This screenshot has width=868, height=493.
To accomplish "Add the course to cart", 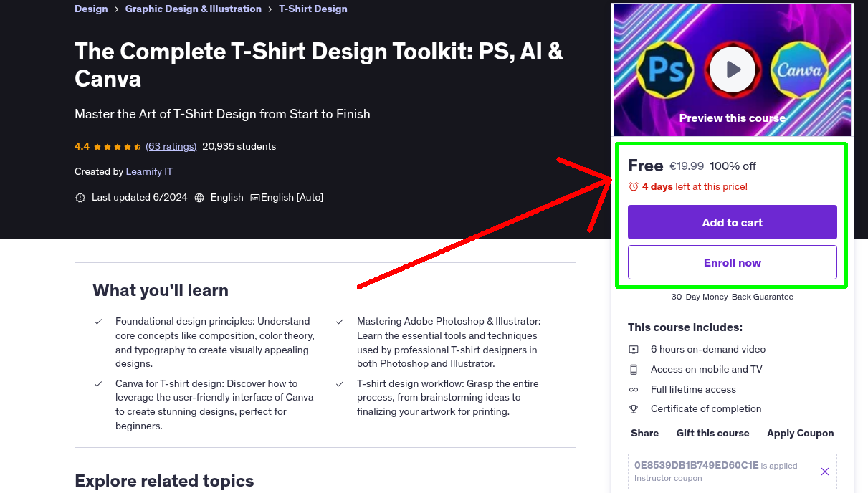I will click(733, 222).
